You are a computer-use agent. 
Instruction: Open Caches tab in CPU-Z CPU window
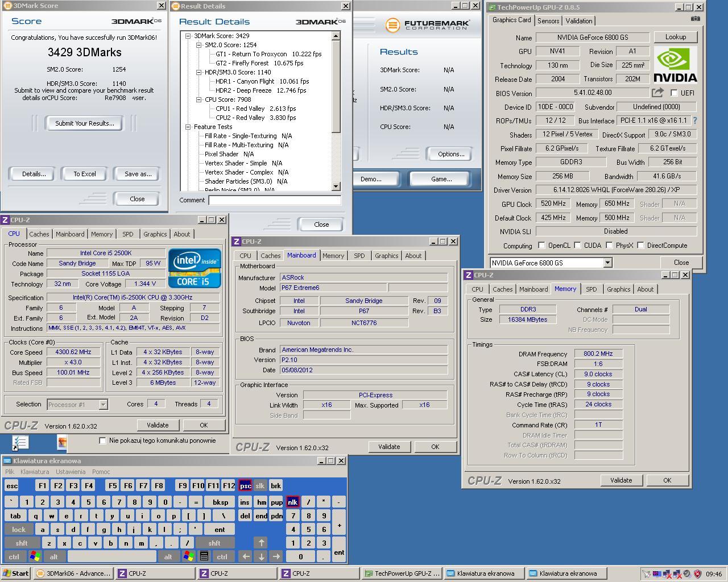pyautogui.click(x=39, y=234)
